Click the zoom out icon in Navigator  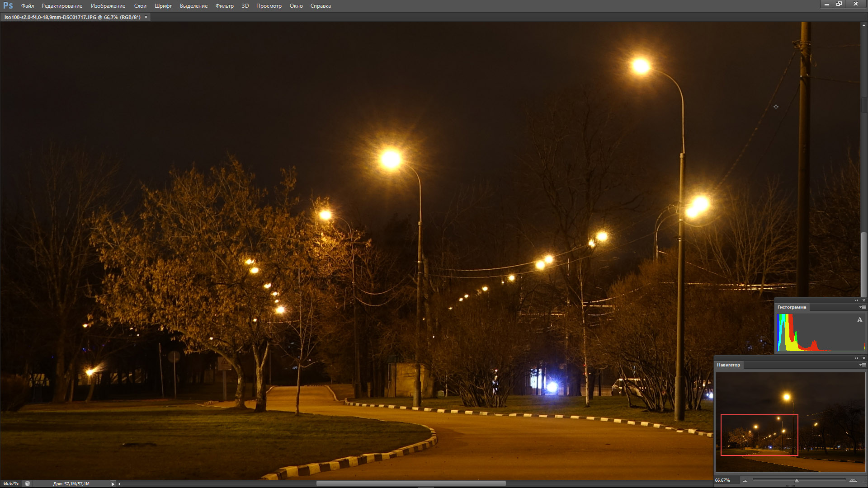tap(745, 481)
